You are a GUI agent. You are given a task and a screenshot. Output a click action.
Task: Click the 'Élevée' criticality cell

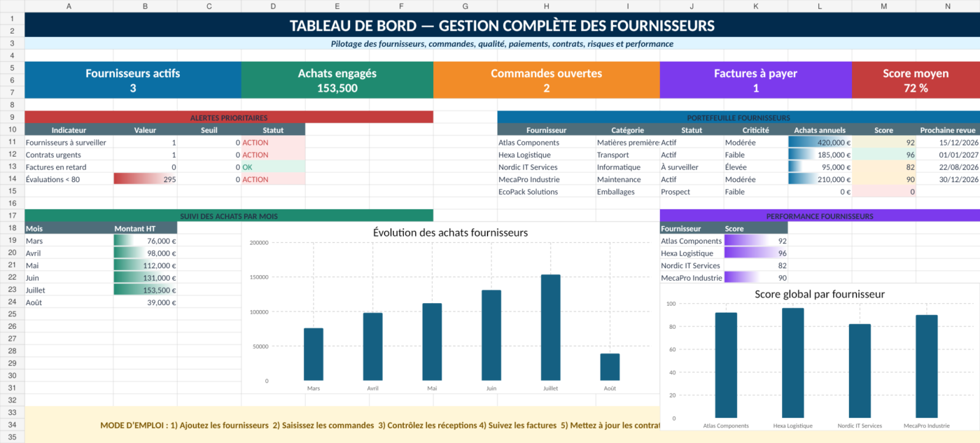point(755,167)
